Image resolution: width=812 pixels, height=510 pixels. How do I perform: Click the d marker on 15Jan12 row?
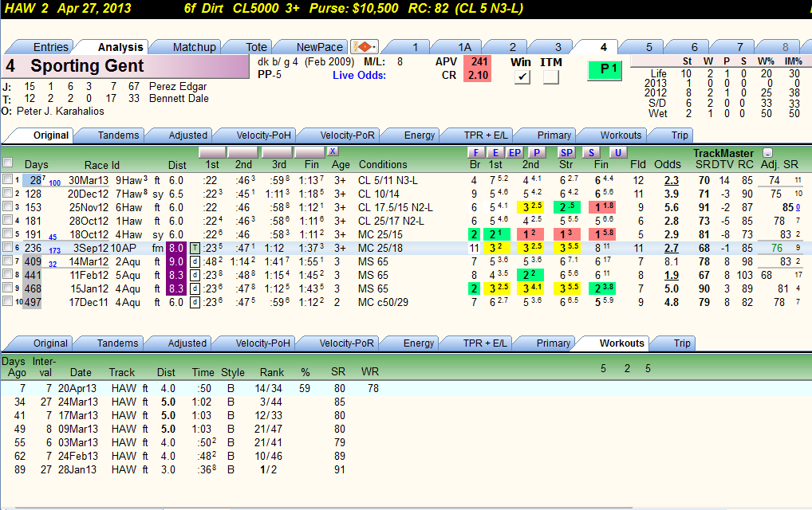[195, 288]
